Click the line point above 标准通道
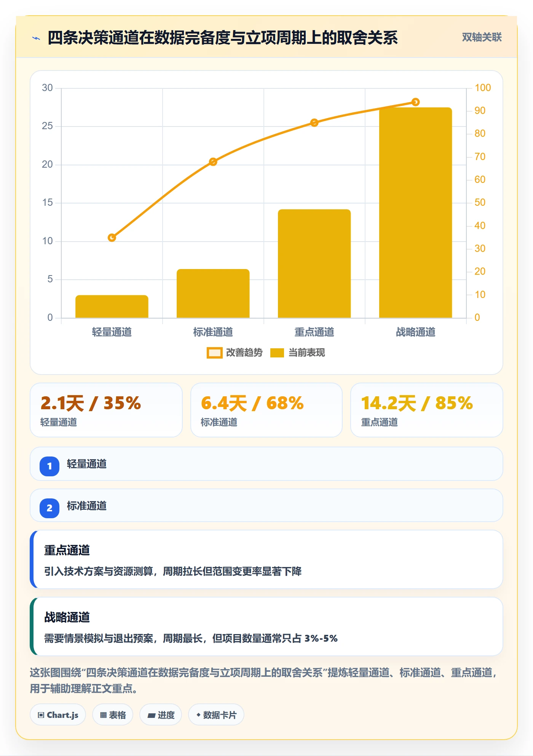Image resolution: width=533 pixels, height=756 pixels. [x=213, y=162]
